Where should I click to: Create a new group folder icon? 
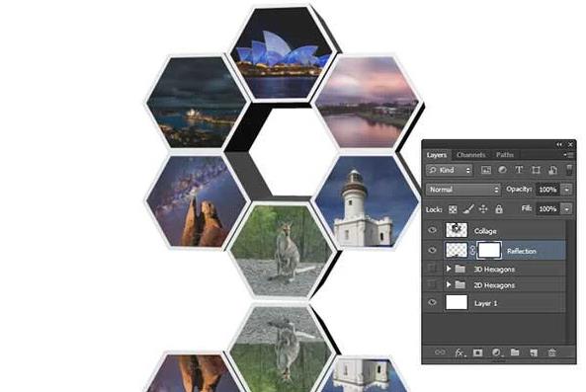click(x=515, y=353)
